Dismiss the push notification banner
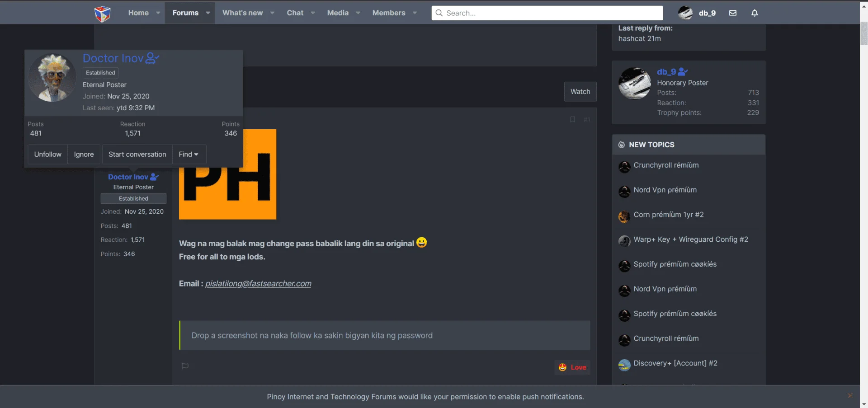868x408 pixels. 850,395
